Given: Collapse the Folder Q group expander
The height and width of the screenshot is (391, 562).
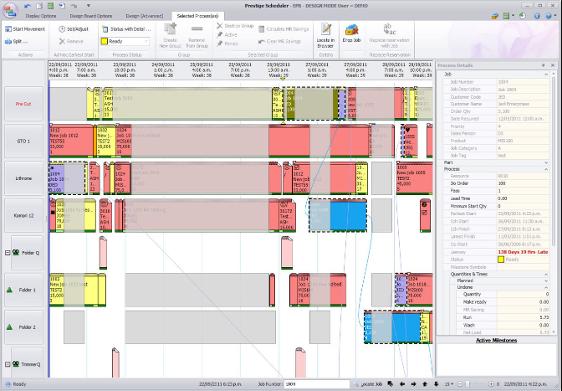Looking at the screenshot, I should (8, 253).
